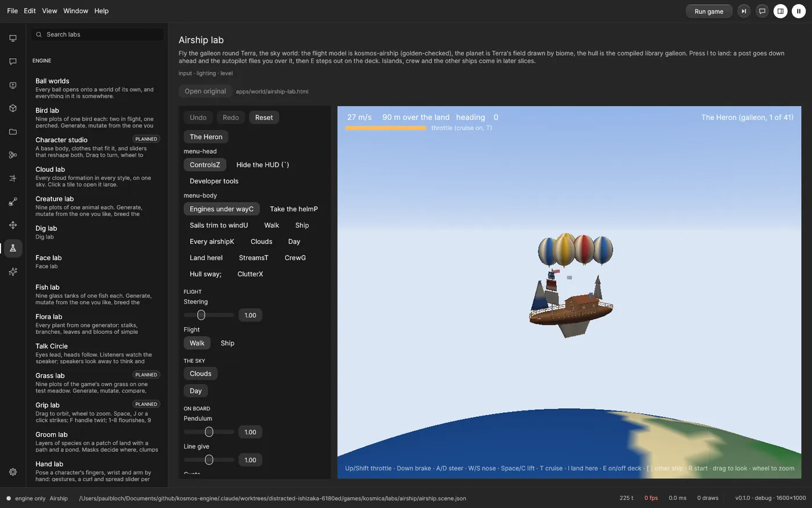Open the Edit menu
Image resolution: width=812 pixels, height=508 pixels.
[30, 11]
